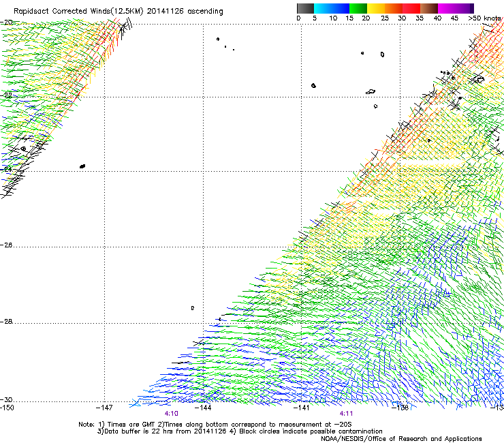This screenshot has height=443, width=504.
Task: Click the "35" label under the color bar
Action: pyautogui.click(x=420, y=18)
